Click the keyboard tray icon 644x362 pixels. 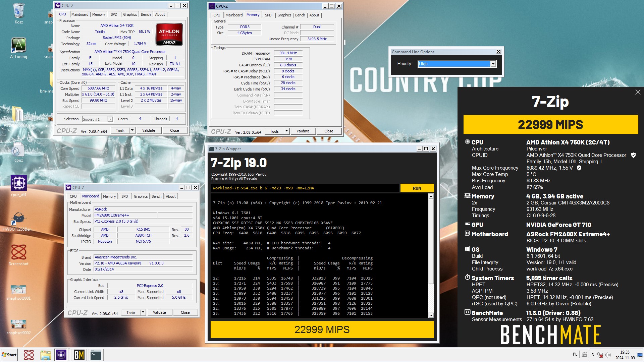click(585, 355)
